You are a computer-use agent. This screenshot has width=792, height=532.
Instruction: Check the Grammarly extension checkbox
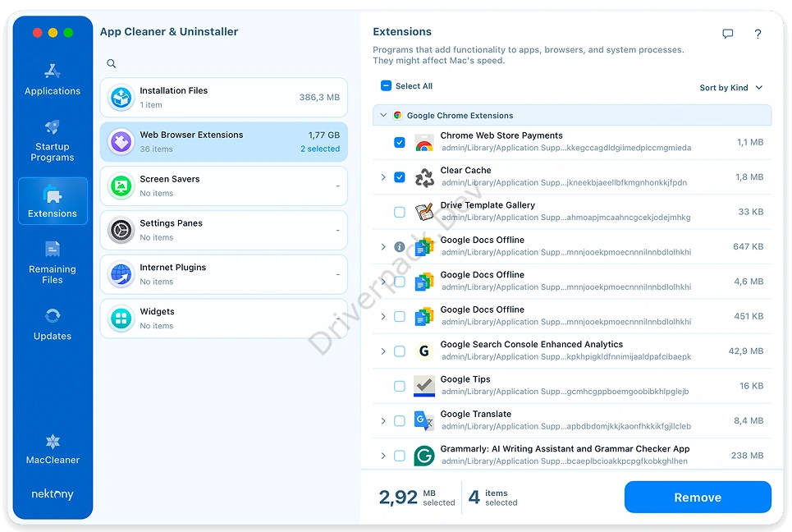[x=400, y=456]
